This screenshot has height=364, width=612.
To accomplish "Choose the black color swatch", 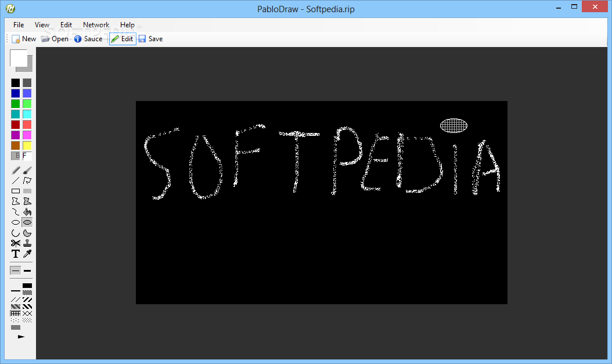I will pyautogui.click(x=15, y=82).
